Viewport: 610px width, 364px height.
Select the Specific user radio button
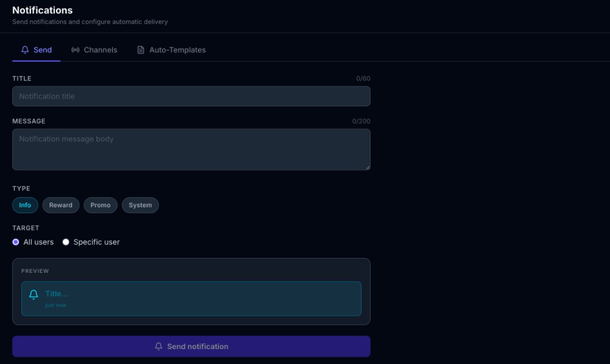click(x=66, y=242)
